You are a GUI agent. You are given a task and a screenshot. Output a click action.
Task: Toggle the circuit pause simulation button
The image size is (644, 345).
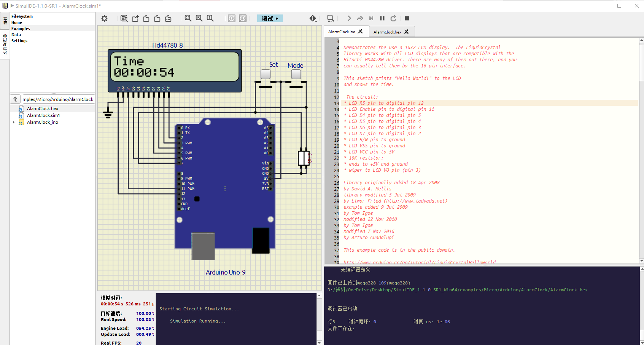coord(243,18)
